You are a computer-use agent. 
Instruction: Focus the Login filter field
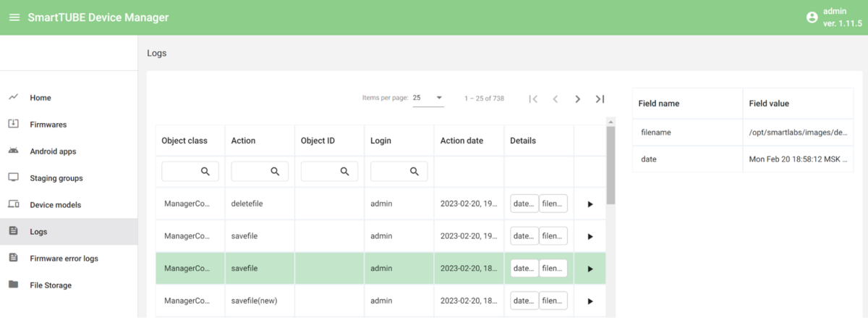pyautogui.click(x=399, y=172)
